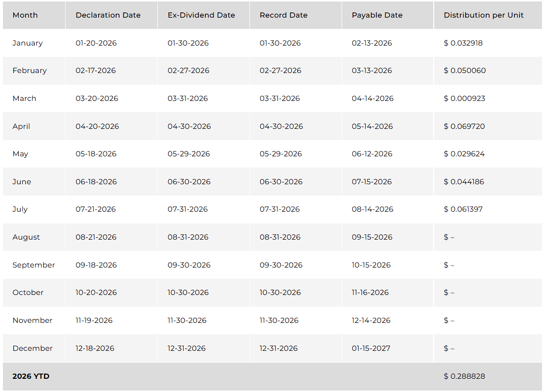Select the Declaration Date column header
Viewport: 544px width, 392px height.
pyautogui.click(x=108, y=15)
